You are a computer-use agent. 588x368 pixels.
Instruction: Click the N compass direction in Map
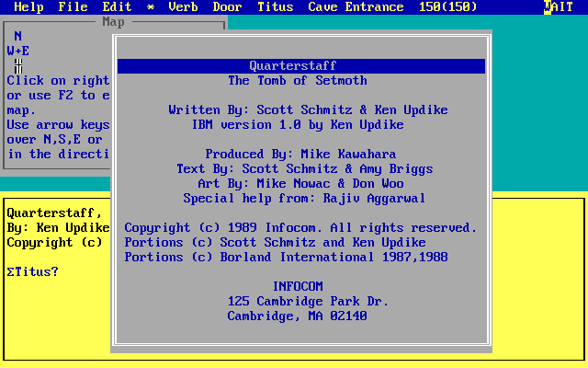pyautogui.click(x=18, y=36)
